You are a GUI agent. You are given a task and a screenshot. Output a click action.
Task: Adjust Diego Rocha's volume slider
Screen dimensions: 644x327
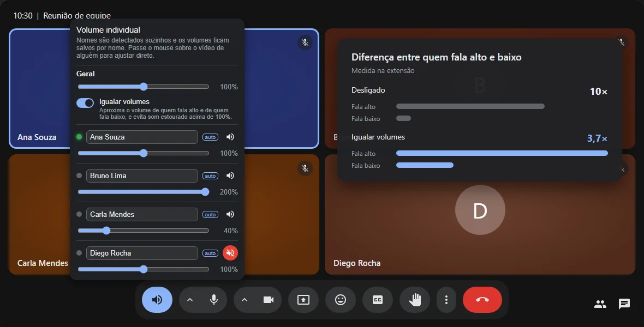tap(144, 269)
